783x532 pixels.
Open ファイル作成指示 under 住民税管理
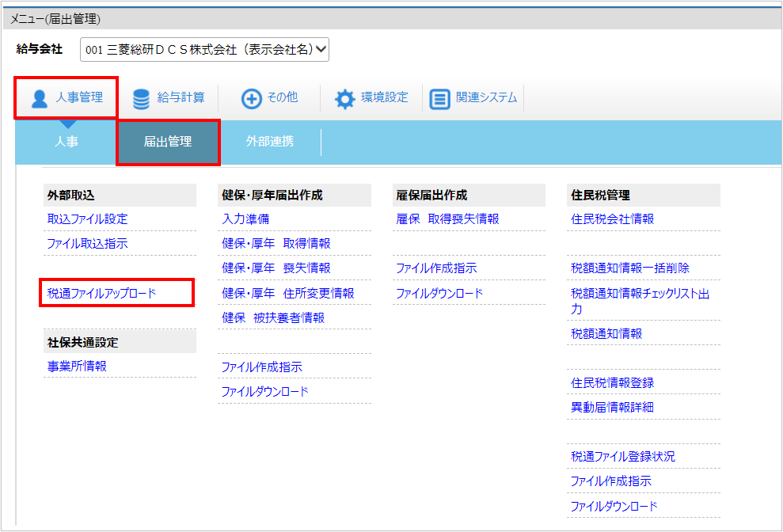coord(611,481)
